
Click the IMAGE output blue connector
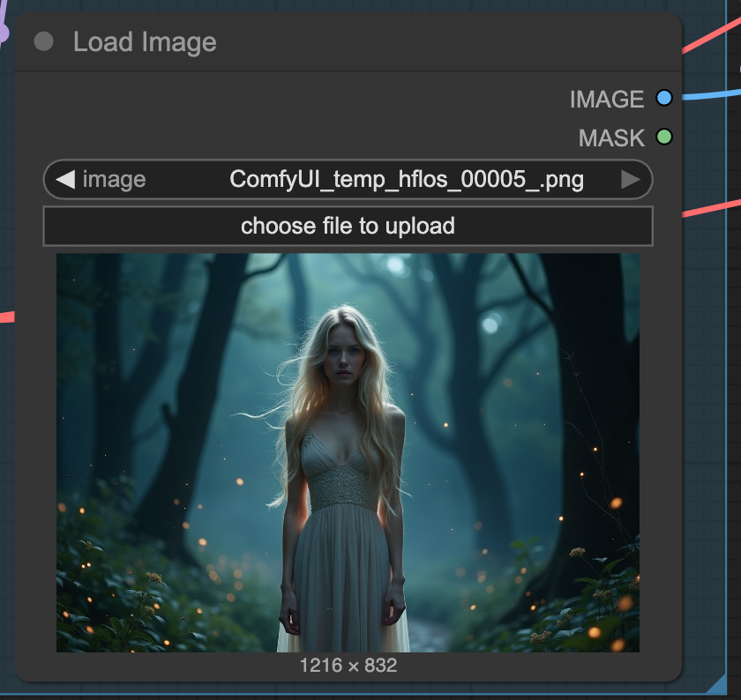point(664,98)
